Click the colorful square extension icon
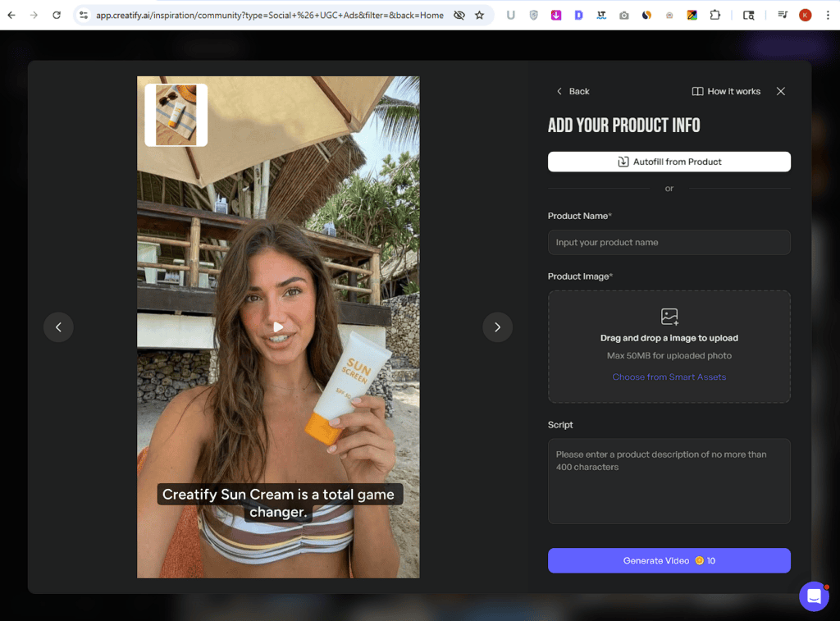This screenshot has height=621, width=840. [692, 15]
